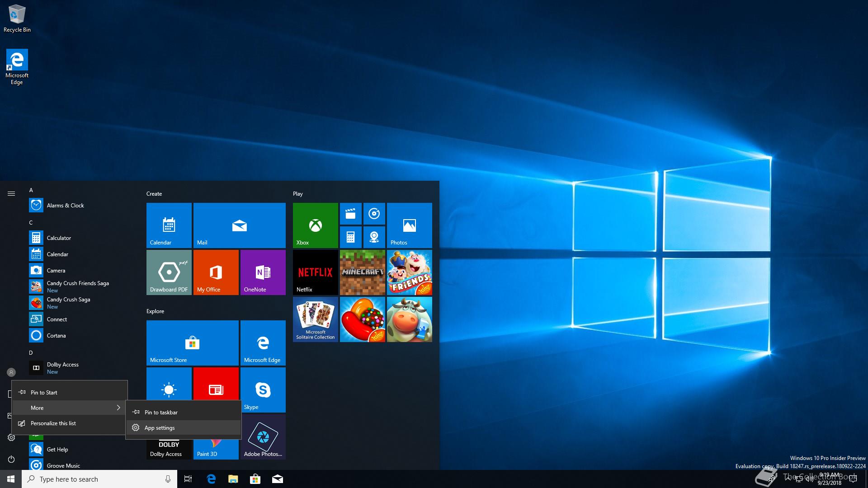This screenshot has width=868, height=488.
Task: Open File Explorer from the taskbar
Action: point(233,479)
